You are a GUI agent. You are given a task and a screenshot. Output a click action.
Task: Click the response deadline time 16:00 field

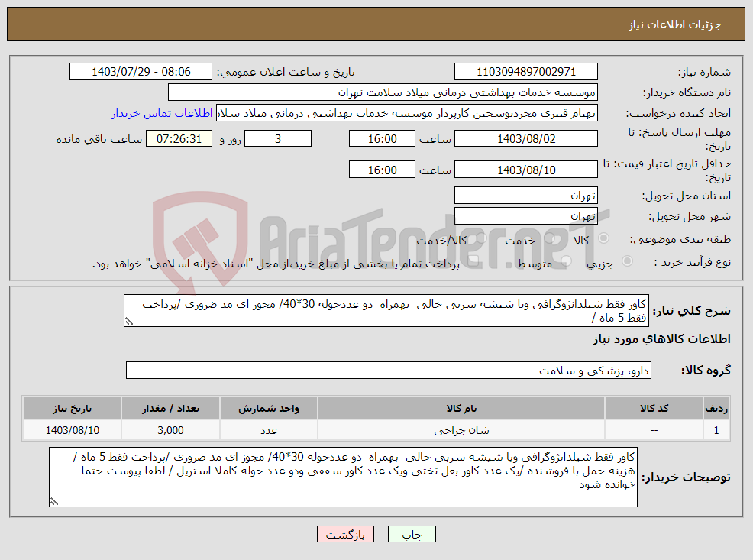[x=382, y=139]
